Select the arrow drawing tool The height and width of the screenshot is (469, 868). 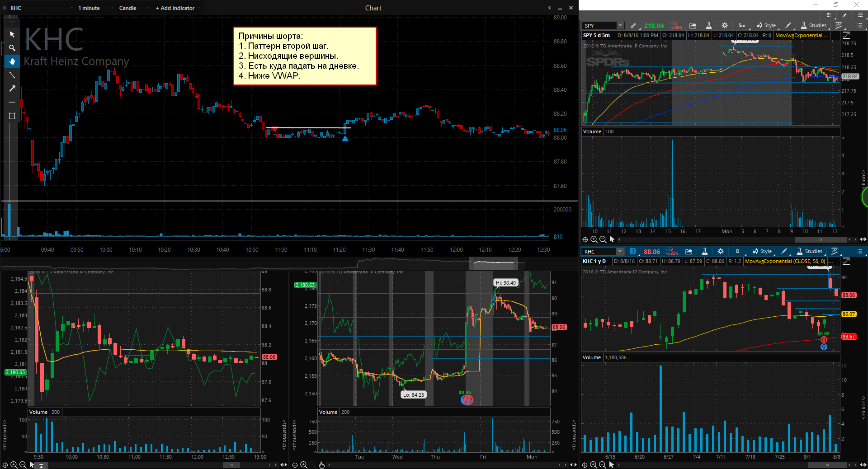(12, 89)
